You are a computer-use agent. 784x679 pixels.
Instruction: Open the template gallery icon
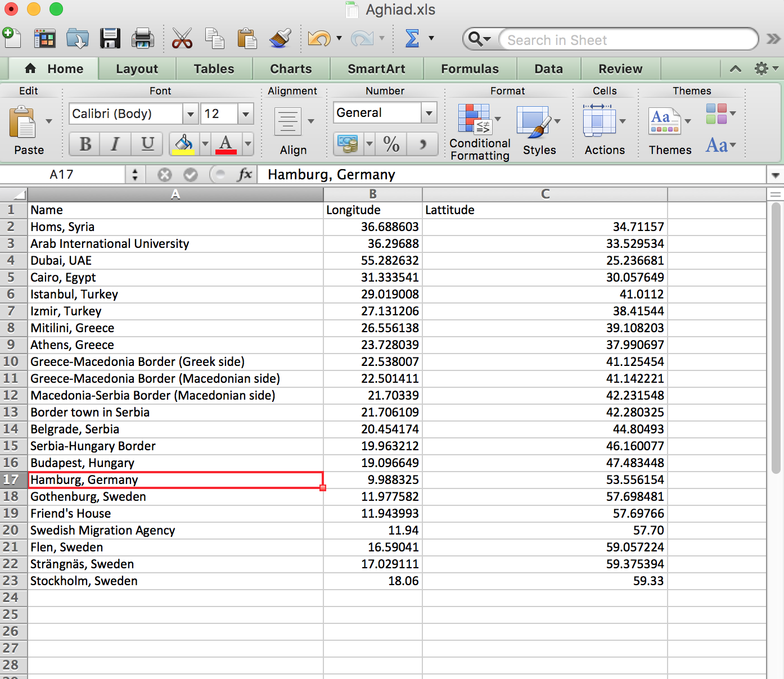(44, 38)
